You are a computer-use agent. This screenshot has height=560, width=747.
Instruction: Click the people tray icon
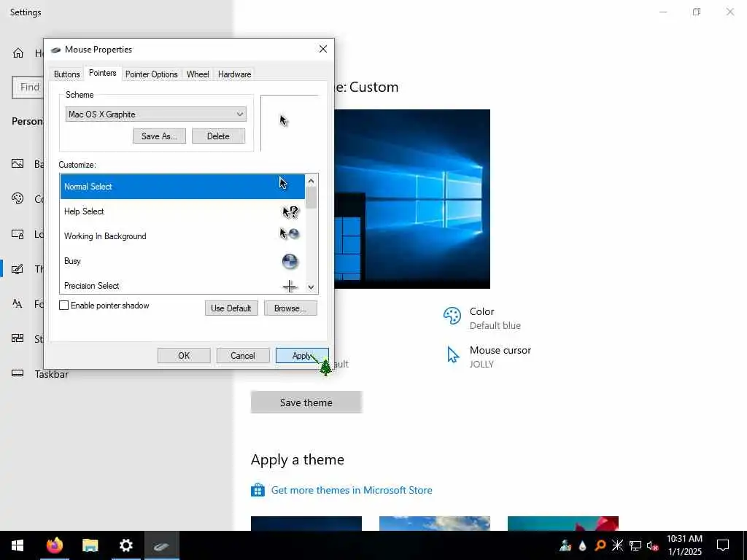[x=565, y=545]
